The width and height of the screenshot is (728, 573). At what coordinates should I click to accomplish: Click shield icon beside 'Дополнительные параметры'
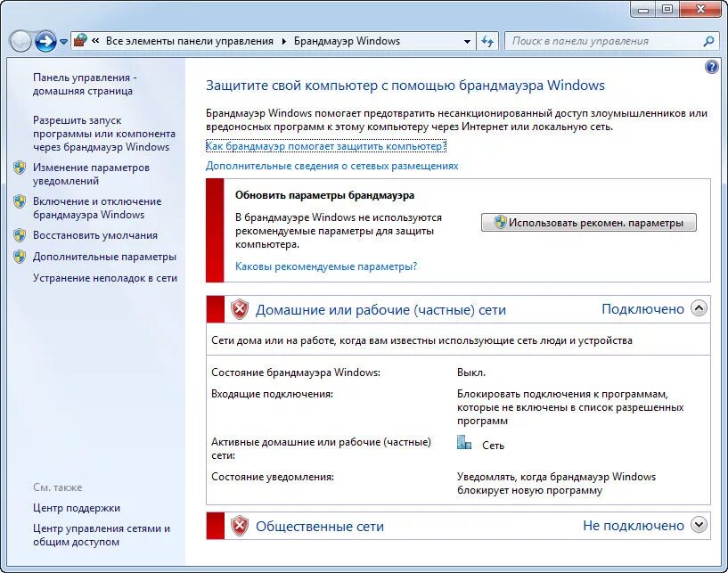[x=20, y=257]
